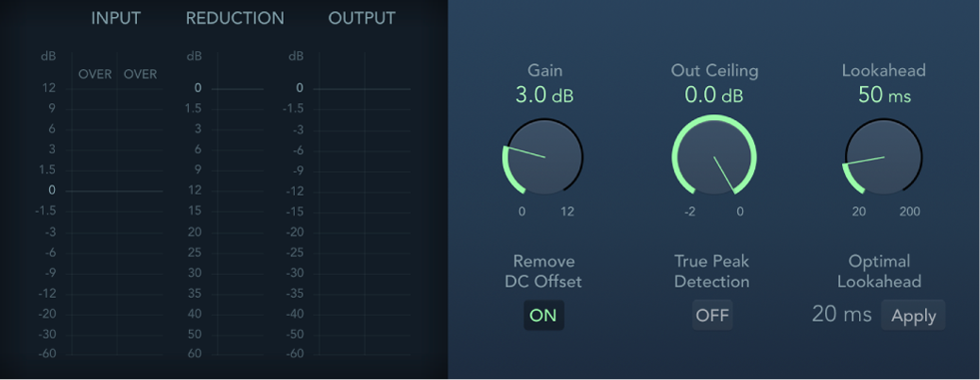Click the right input OVER indicator
The image size is (980, 380).
140,75
